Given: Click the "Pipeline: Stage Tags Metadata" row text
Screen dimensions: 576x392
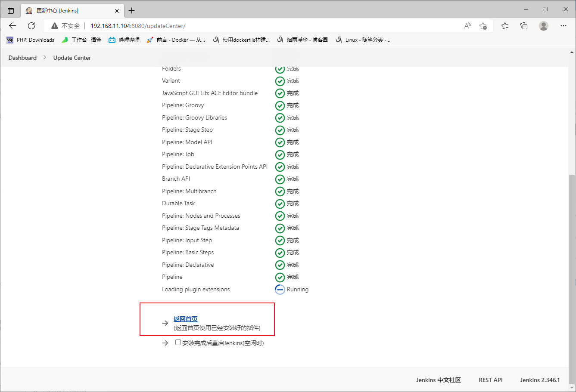Looking at the screenshot, I should coord(200,228).
